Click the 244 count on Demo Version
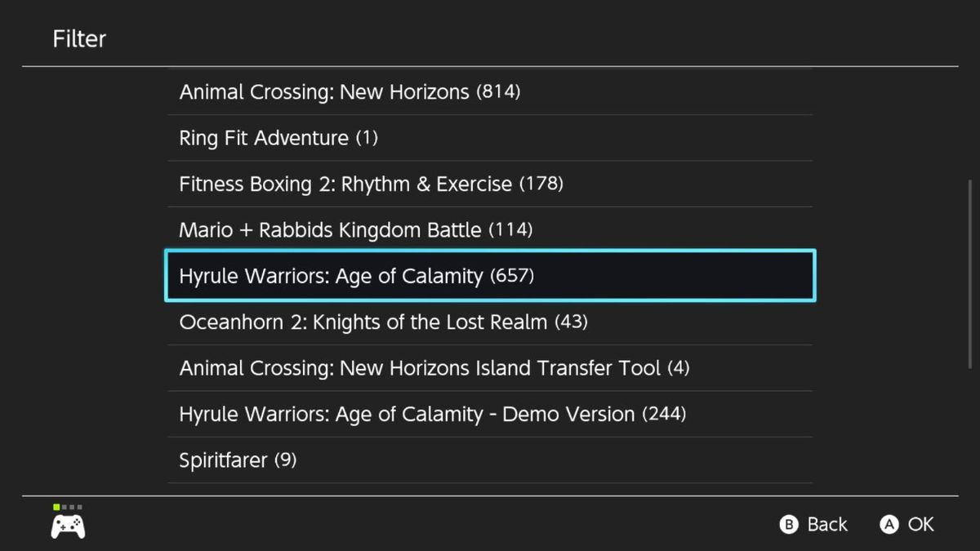Image resolution: width=980 pixels, height=551 pixels. pos(664,414)
